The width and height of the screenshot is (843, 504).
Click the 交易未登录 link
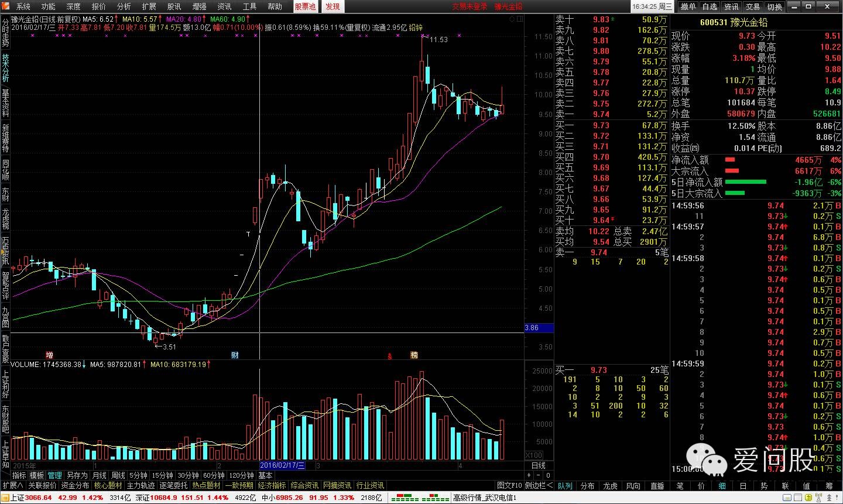click(470, 6)
